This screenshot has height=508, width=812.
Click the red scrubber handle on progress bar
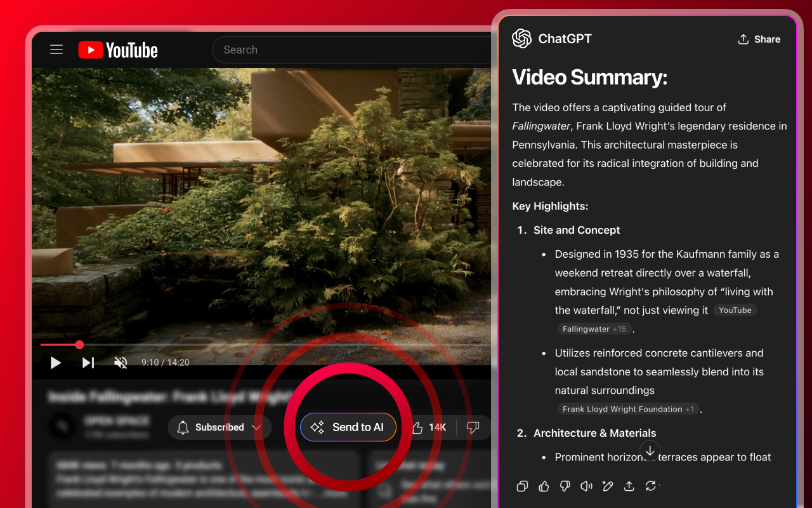click(79, 345)
